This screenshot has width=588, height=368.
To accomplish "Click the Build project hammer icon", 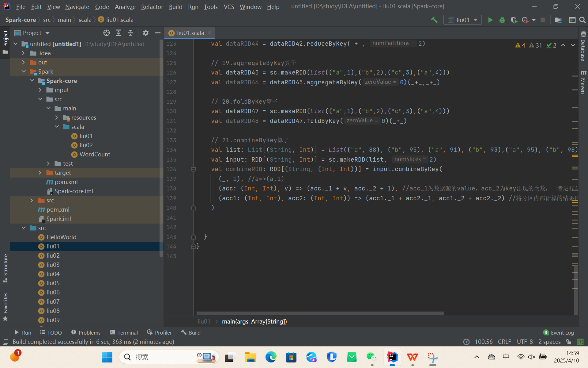I will [x=434, y=20].
